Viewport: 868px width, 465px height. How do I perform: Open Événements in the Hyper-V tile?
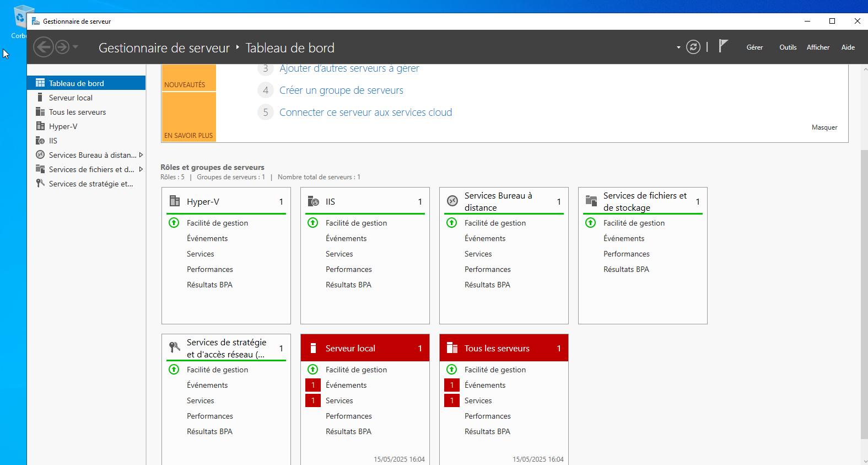[x=207, y=238]
